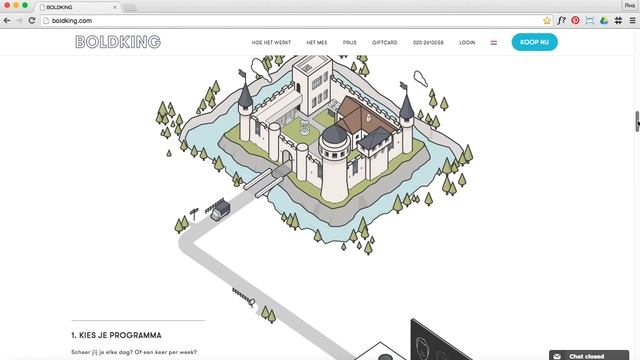Open the PRIJS navigation link

coord(349,42)
